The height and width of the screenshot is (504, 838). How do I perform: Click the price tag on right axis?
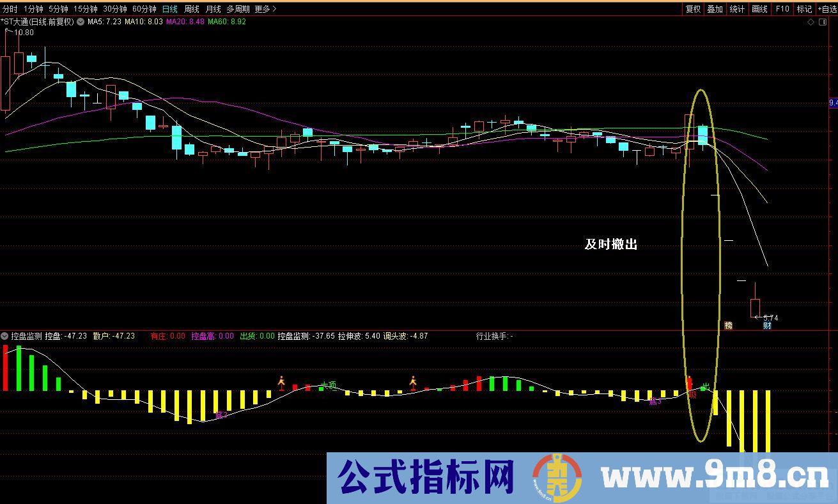[833, 102]
